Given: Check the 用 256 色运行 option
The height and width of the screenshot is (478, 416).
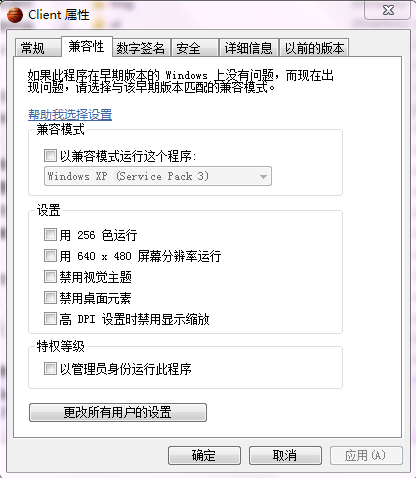Looking at the screenshot, I should (x=50, y=235).
